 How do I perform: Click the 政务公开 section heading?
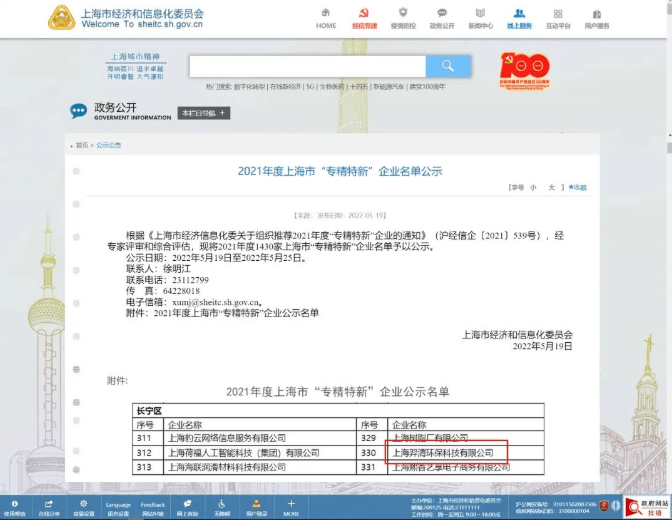[x=115, y=107]
